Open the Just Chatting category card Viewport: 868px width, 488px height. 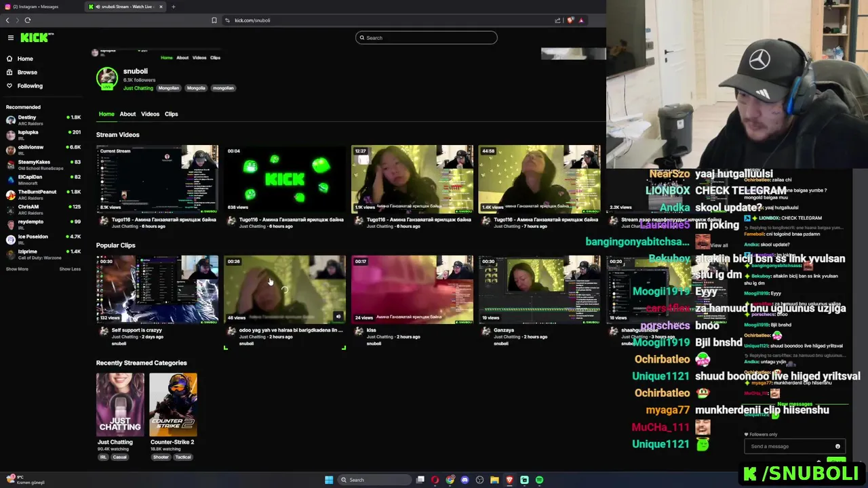[120, 405]
